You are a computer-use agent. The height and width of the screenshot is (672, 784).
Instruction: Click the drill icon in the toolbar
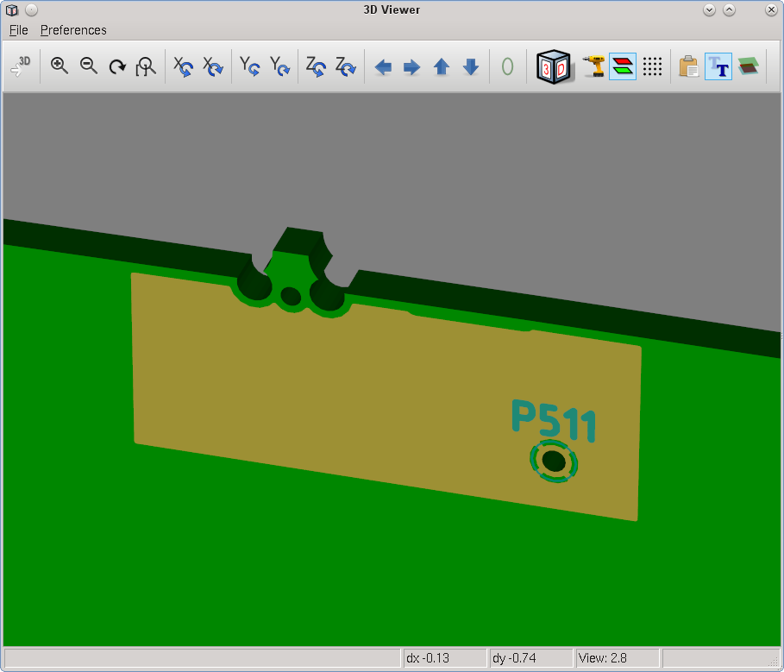593,66
